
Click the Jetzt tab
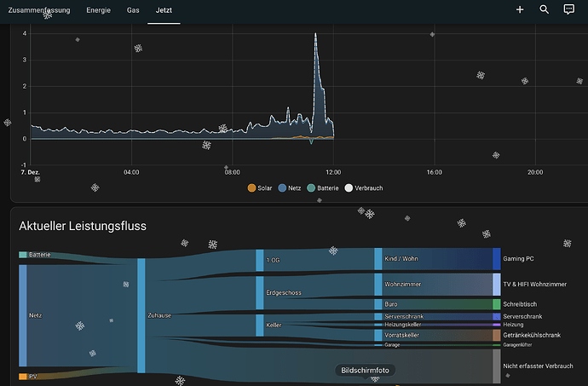click(163, 9)
